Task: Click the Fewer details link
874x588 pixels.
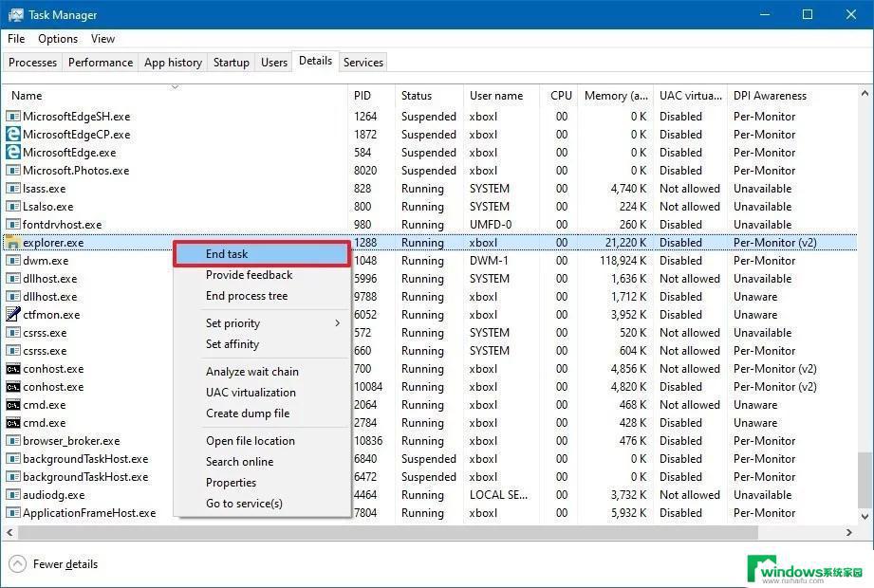Action: 65,564
